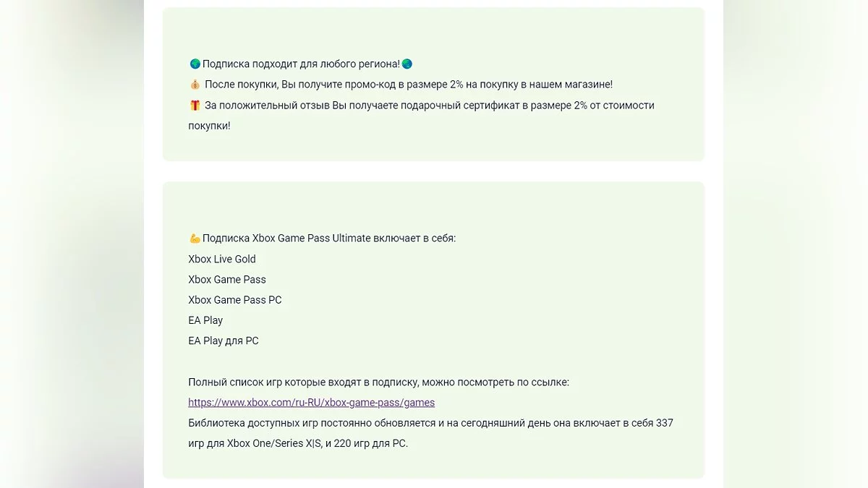Open the xbox.com Game Pass games link

311,403
